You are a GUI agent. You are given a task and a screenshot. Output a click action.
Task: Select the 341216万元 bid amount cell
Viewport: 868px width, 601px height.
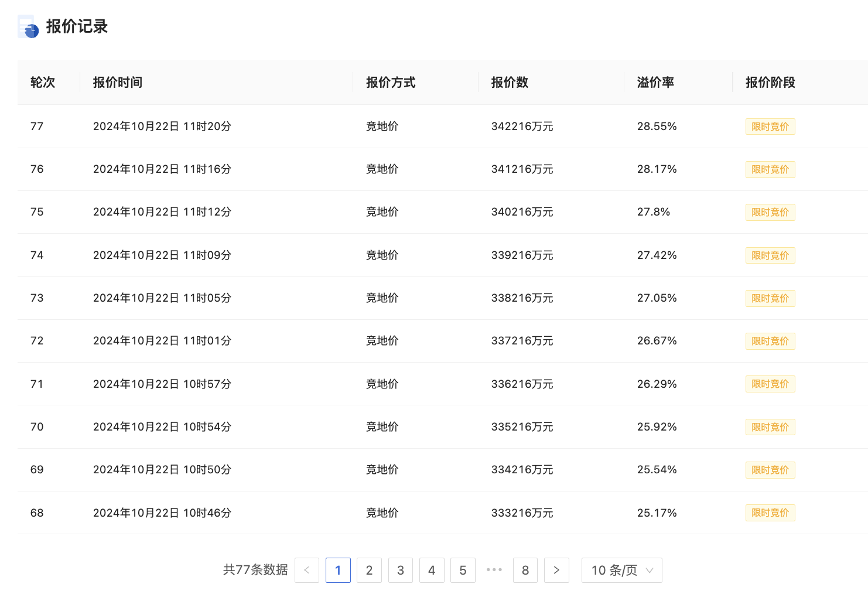(522, 169)
